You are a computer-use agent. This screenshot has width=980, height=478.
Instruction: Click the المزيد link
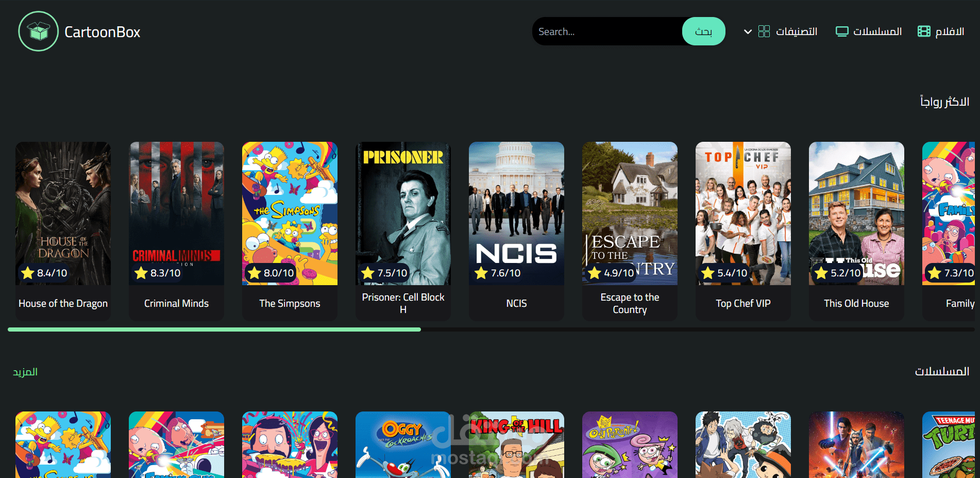tap(24, 371)
